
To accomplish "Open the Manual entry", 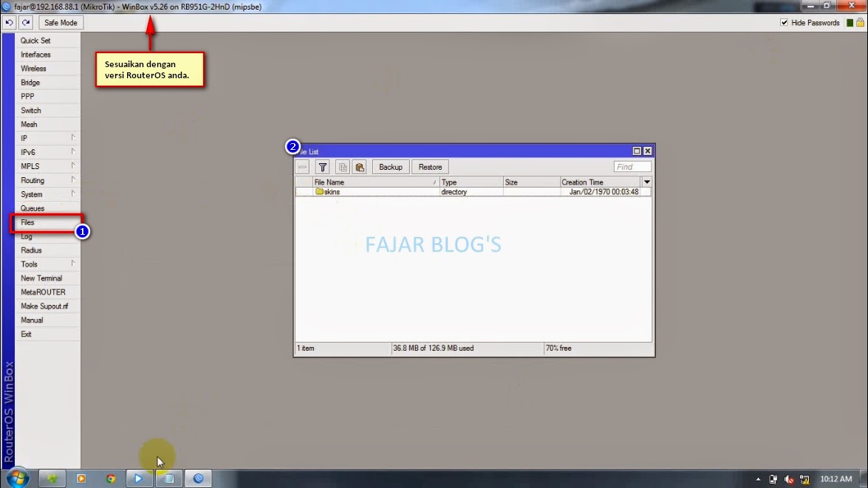I will click(32, 320).
